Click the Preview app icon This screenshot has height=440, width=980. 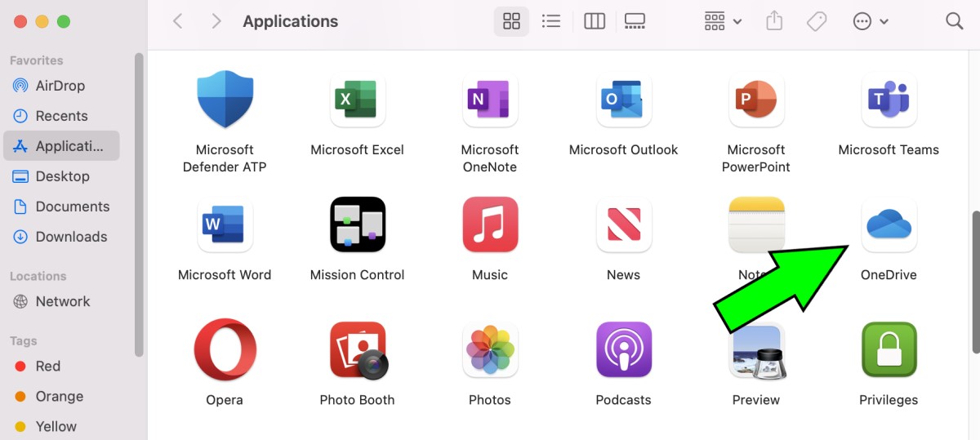point(756,351)
